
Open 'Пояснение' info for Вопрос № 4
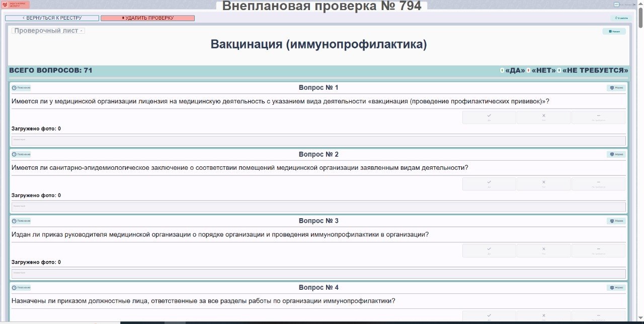point(21,288)
